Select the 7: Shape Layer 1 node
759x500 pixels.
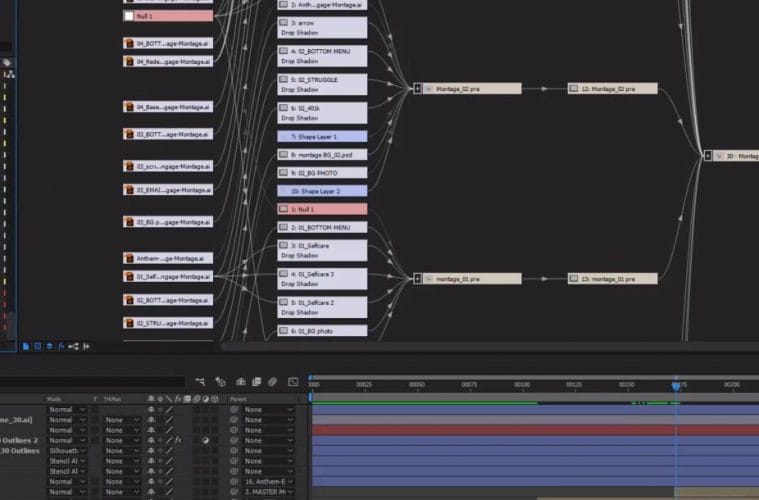click(322, 136)
